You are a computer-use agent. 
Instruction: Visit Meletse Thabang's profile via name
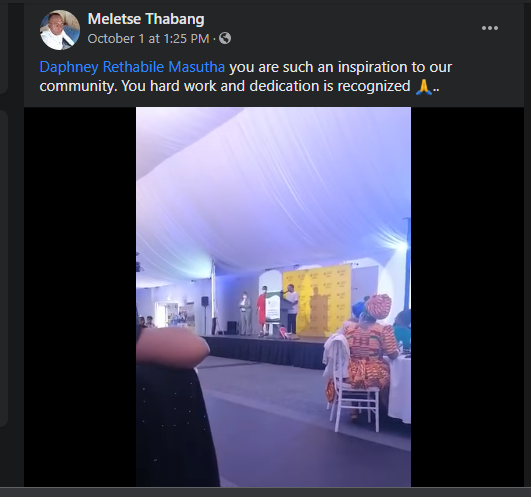(x=146, y=19)
